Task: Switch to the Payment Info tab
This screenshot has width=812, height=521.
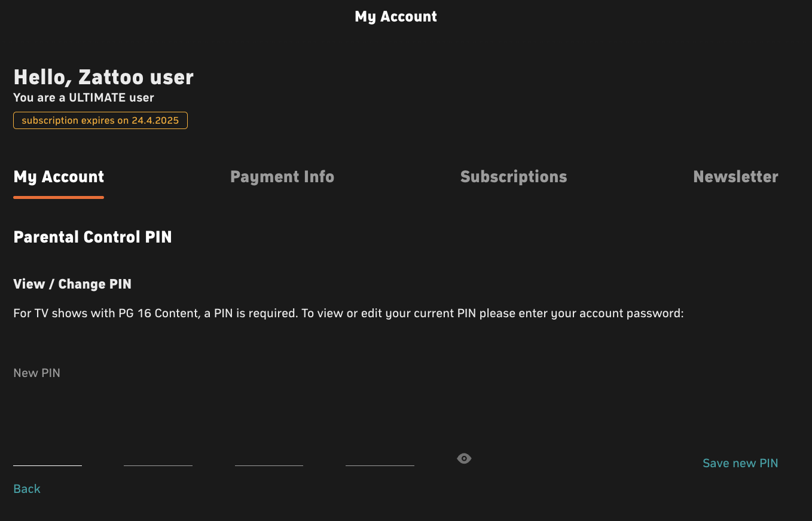Action: tap(282, 177)
